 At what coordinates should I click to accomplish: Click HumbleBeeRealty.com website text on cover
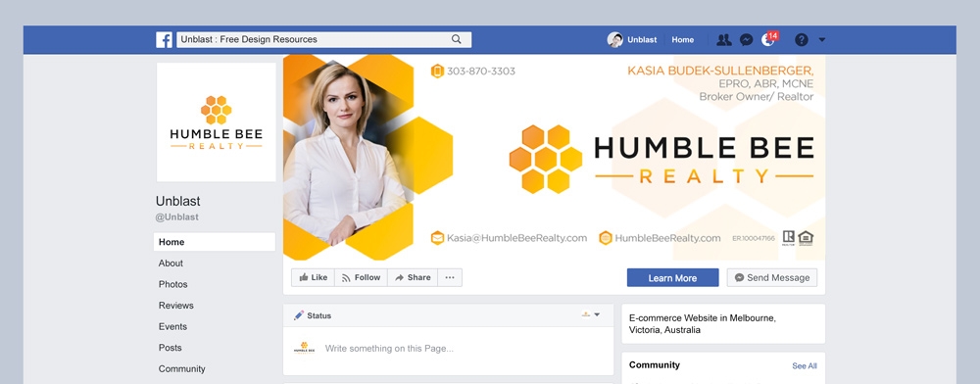click(668, 238)
